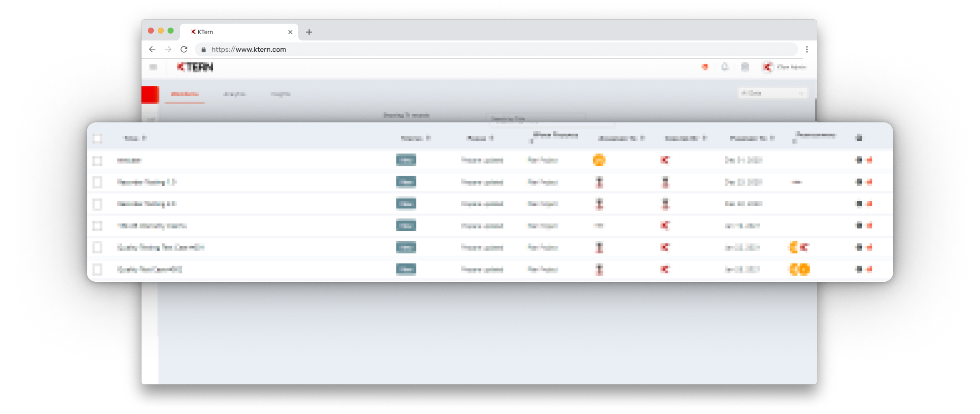Screen dimensions: 980x414
Task: Open the user profile avatar in header
Action: pyautogui.click(x=767, y=67)
